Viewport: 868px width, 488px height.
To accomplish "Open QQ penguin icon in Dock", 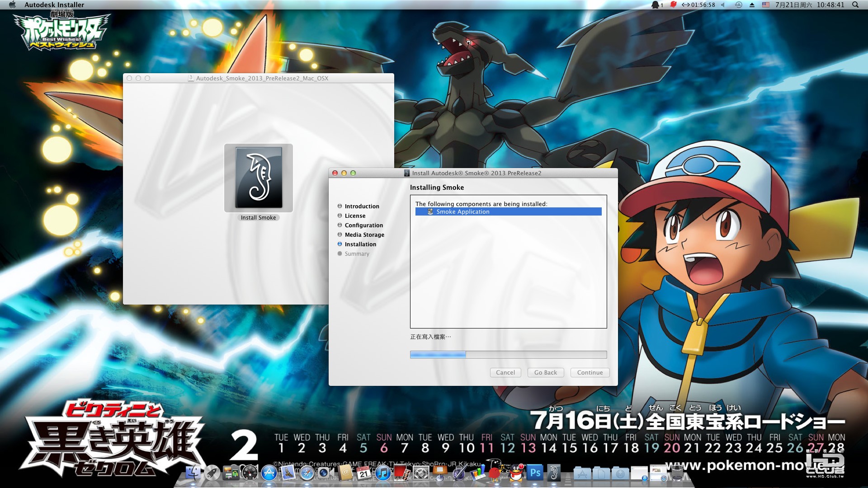I will pyautogui.click(x=516, y=473).
